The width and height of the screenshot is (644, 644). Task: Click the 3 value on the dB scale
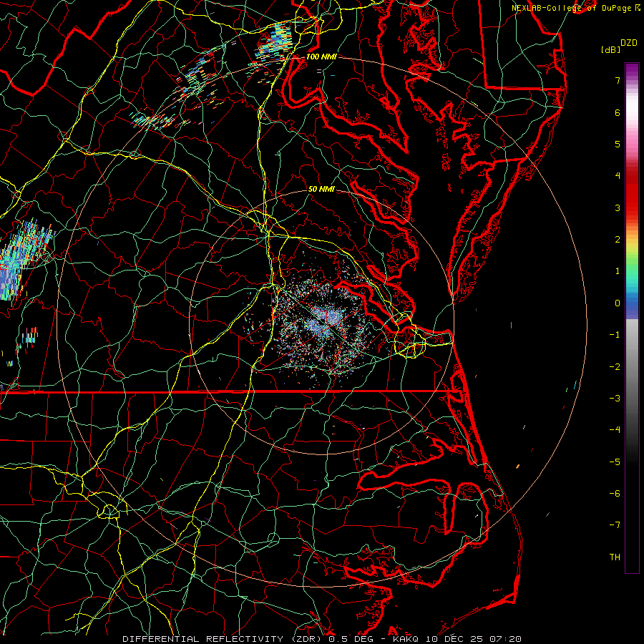[618, 208]
